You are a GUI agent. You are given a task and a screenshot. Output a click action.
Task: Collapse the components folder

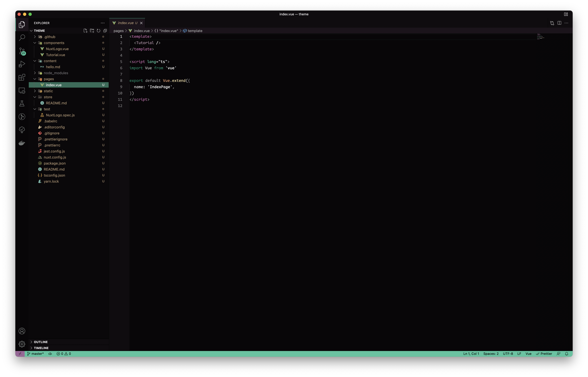54,43
